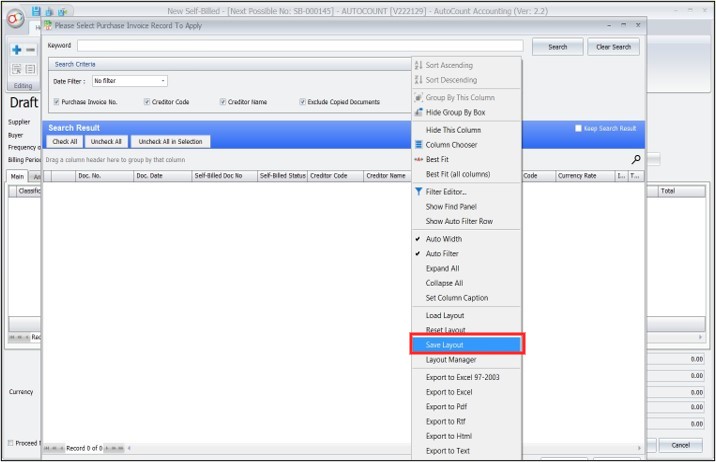Click the magnifier search icon above grid
Viewport: 716px width, 462px height.
pos(636,159)
